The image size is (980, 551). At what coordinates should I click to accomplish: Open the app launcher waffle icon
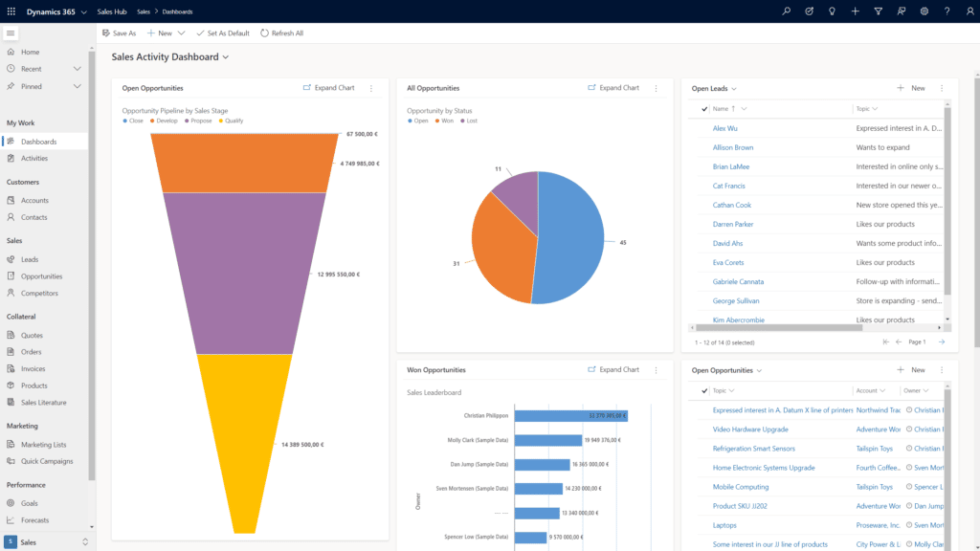pos(11,11)
